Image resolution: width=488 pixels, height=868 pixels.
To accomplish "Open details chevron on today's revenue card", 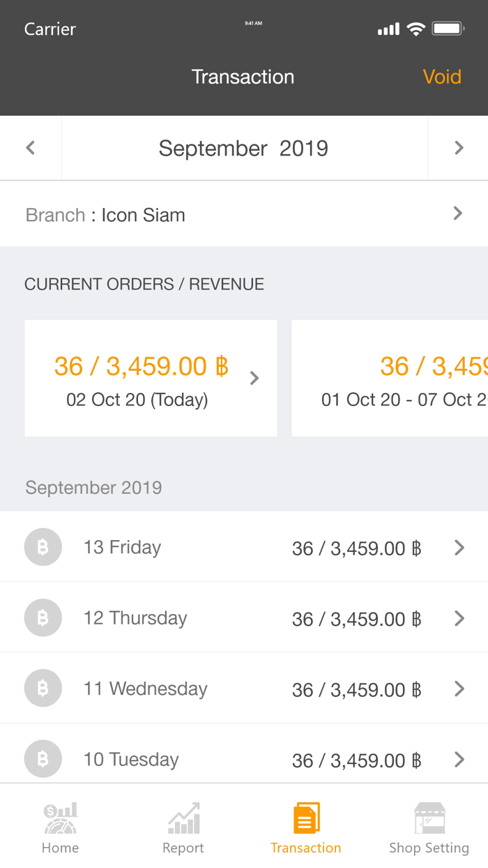I will pyautogui.click(x=254, y=378).
